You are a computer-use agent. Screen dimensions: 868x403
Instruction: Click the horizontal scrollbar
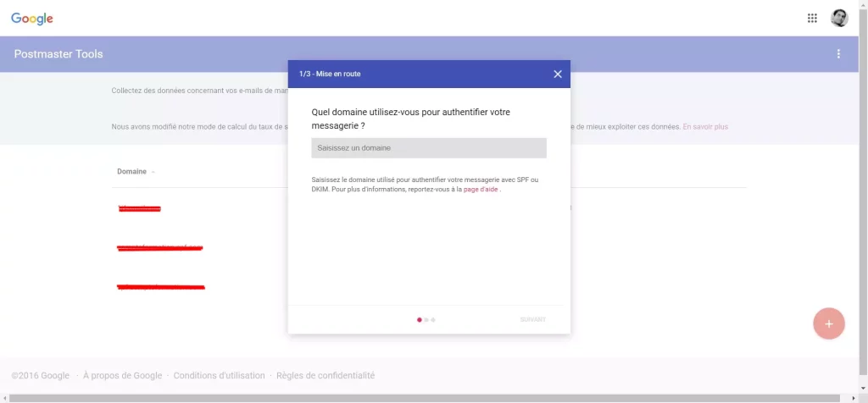tap(426, 398)
